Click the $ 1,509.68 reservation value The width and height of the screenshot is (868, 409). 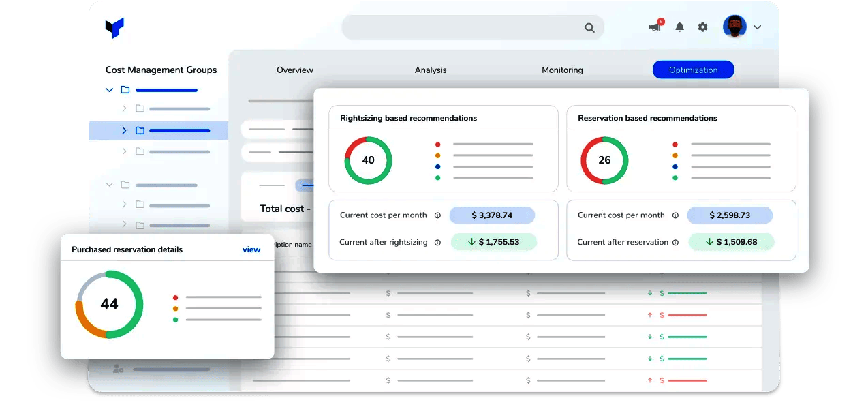point(732,242)
